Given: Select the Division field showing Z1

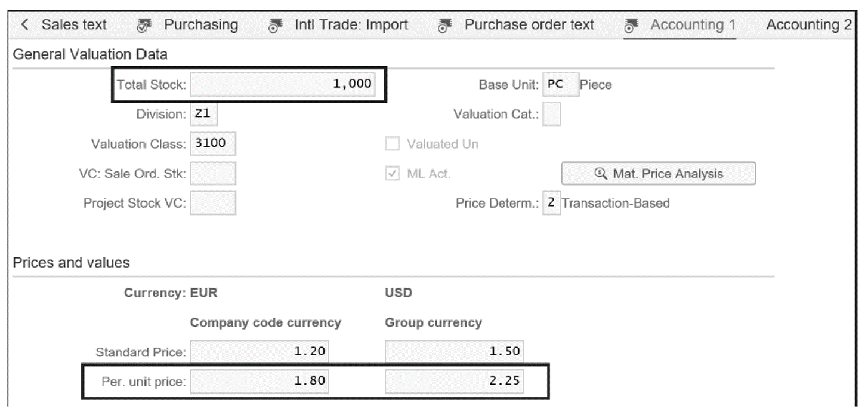Looking at the screenshot, I should [x=202, y=114].
